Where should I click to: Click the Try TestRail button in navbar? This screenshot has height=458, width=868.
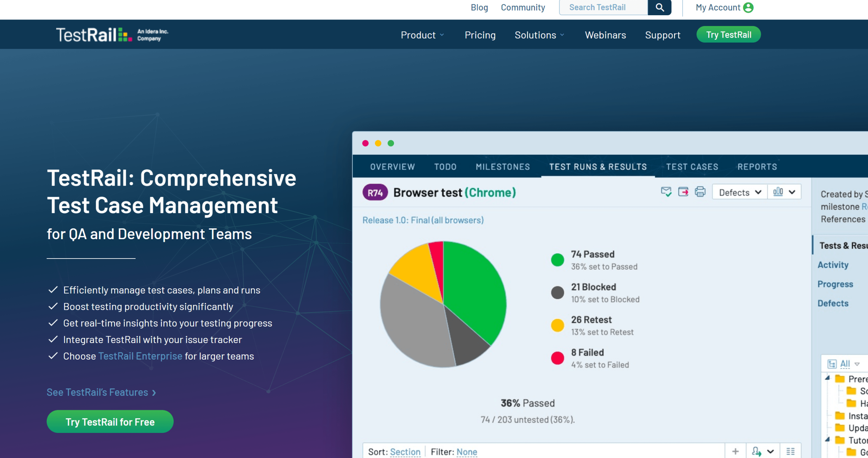pyautogui.click(x=729, y=35)
